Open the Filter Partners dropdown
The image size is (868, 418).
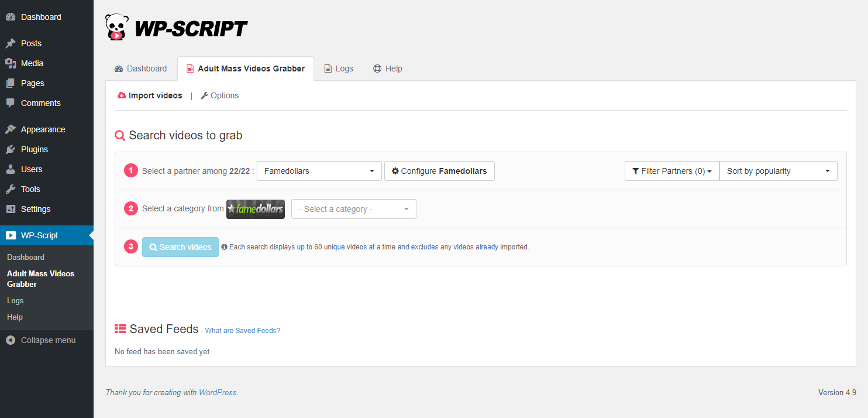pyautogui.click(x=671, y=171)
